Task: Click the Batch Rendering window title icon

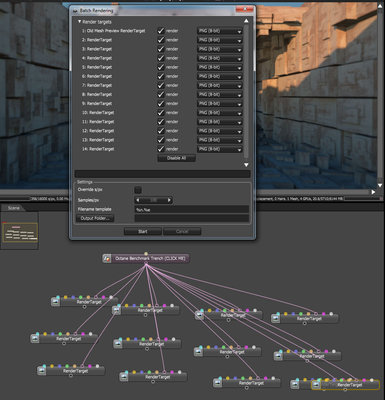Action: [x=75, y=11]
